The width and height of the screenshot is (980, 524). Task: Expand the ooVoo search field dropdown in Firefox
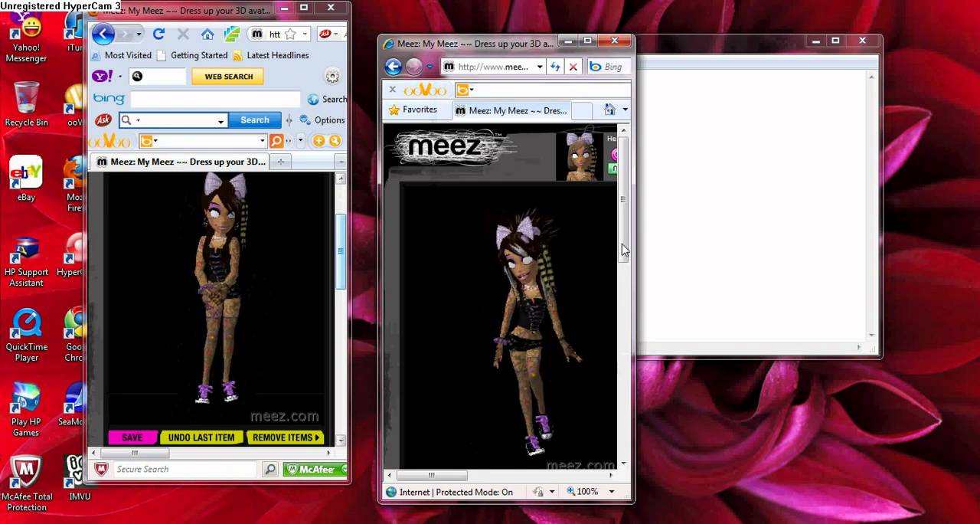click(x=262, y=141)
